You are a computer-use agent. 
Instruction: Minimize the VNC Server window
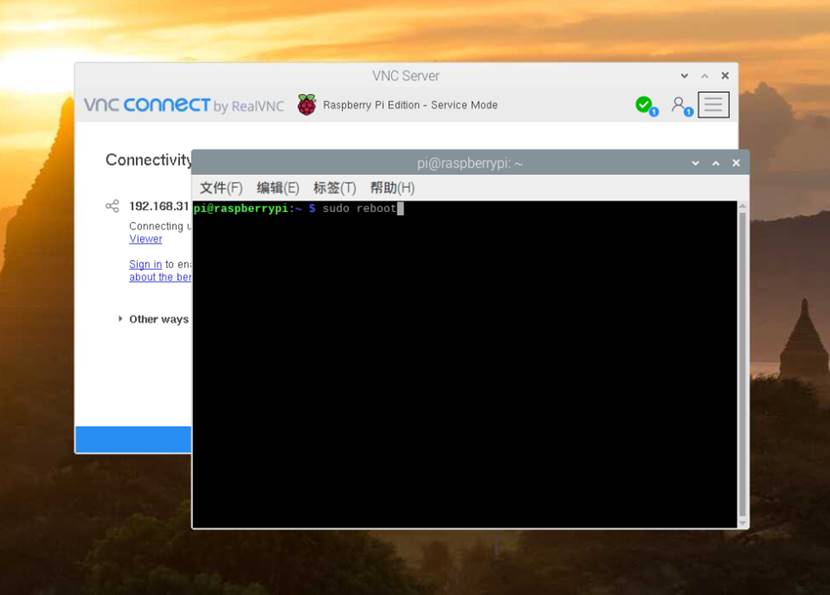(x=684, y=76)
